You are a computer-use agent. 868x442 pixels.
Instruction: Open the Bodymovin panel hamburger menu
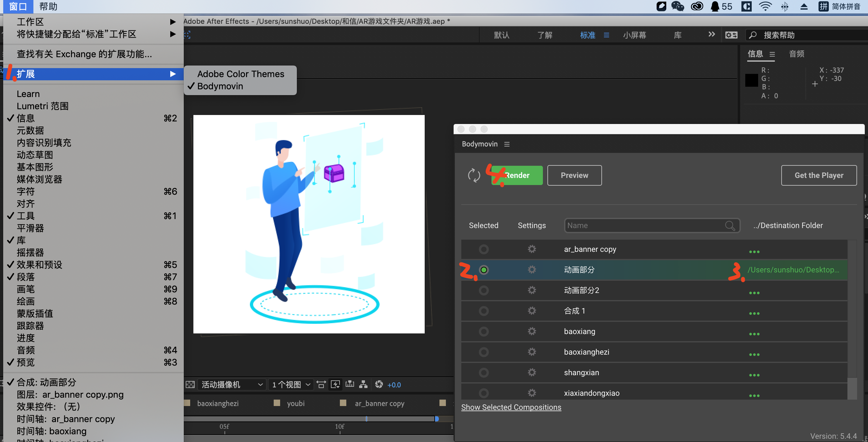point(507,144)
